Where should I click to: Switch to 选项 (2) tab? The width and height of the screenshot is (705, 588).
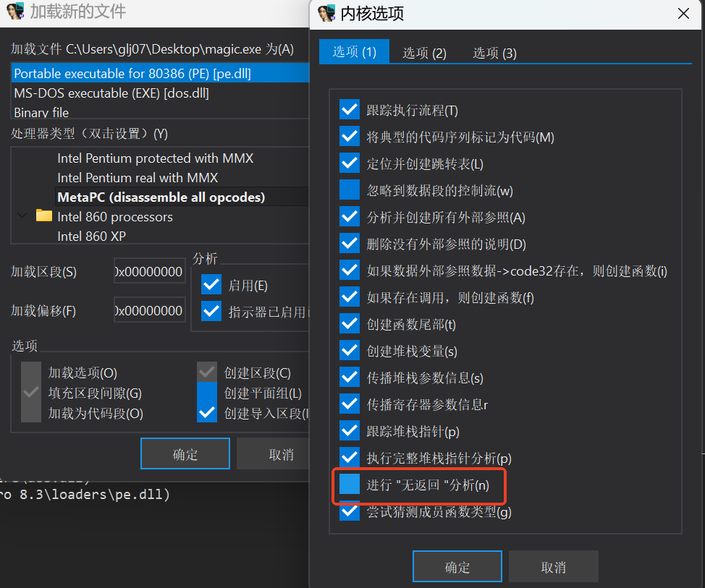click(x=424, y=53)
